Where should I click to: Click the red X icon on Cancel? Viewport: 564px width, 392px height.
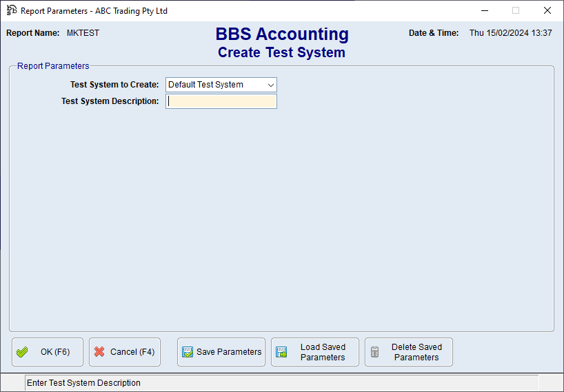click(99, 352)
